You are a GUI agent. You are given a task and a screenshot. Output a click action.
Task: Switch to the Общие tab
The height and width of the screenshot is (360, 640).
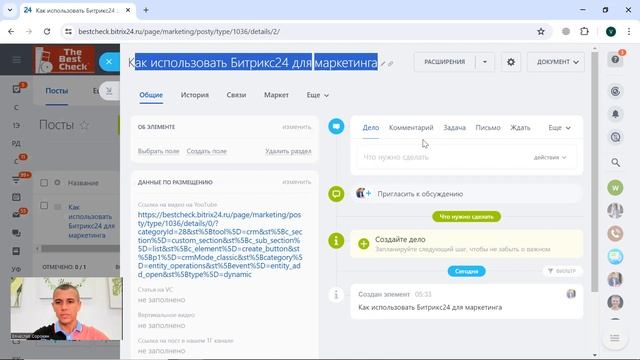click(151, 95)
